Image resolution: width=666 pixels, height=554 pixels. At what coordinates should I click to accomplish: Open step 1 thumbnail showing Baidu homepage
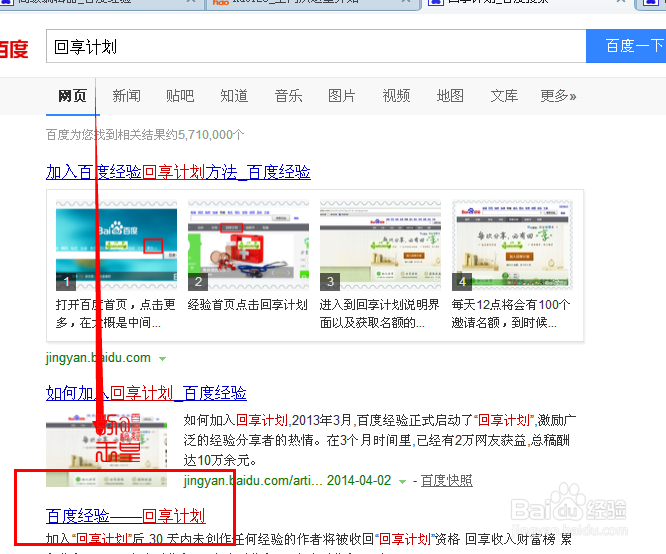point(116,246)
